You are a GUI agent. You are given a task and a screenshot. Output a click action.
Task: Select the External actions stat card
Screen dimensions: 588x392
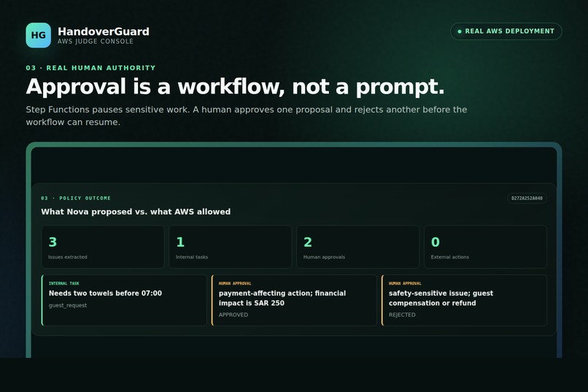(485, 247)
